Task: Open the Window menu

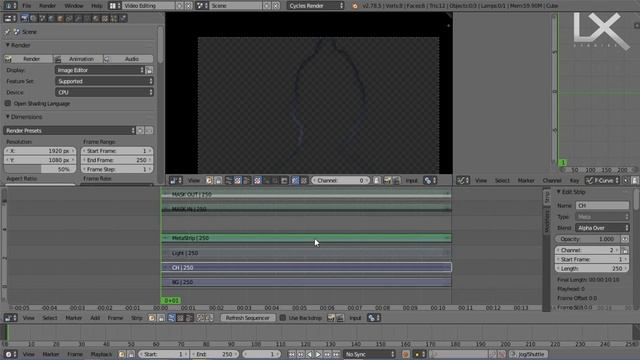Action: (74, 6)
